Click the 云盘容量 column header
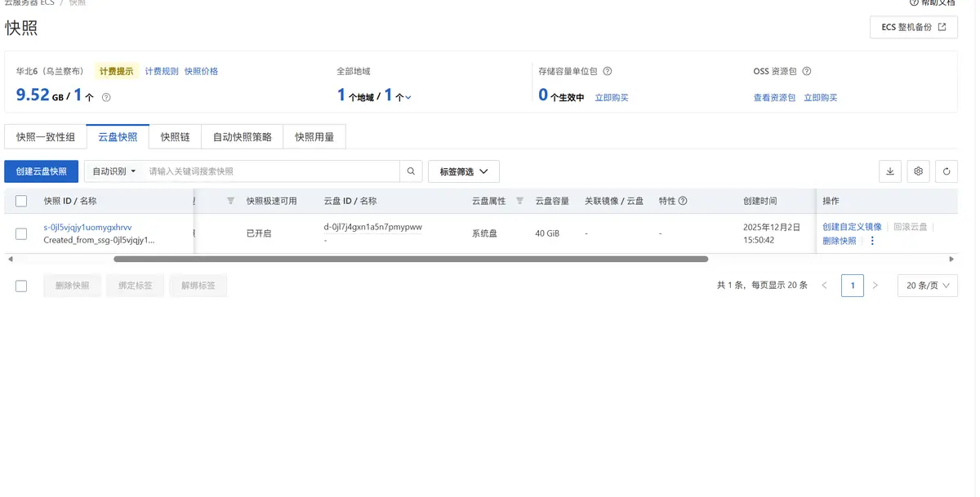This screenshot has width=980, height=497. point(552,201)
